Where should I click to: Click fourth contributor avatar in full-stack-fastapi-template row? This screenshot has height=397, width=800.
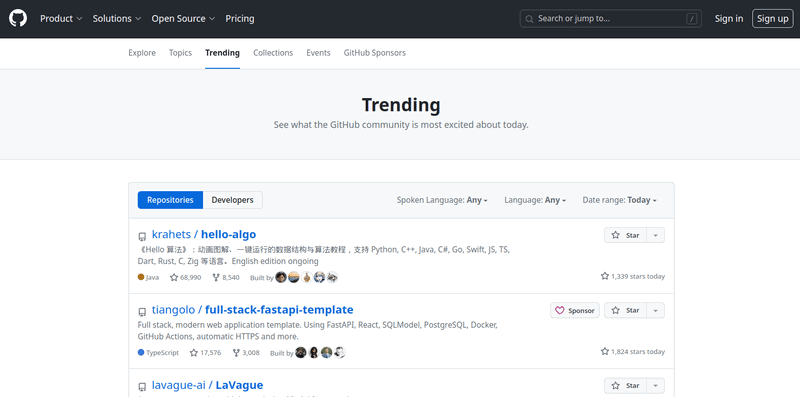click(340, 352)
